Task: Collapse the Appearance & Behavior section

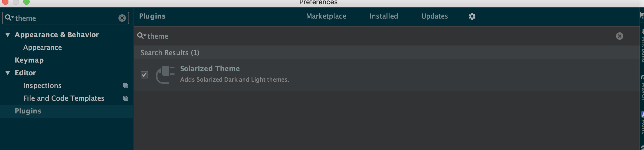Action: tap(8, 35)
